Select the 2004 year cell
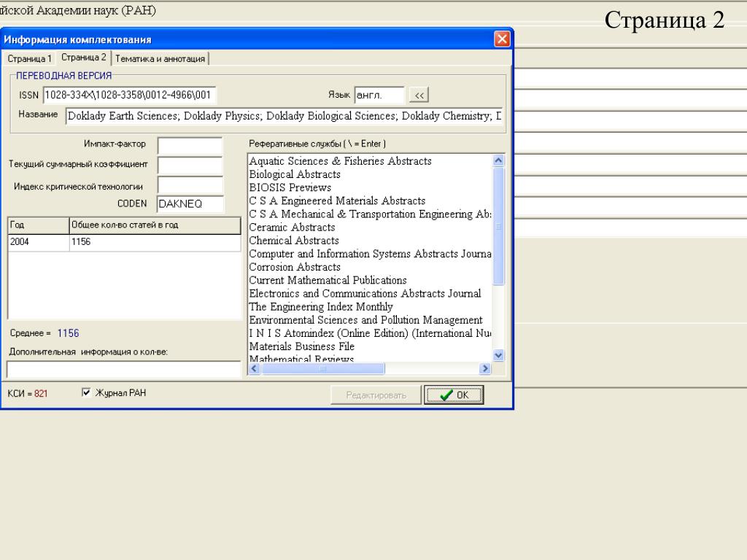This screenshot has width=747, height=560. pos(39,242)
